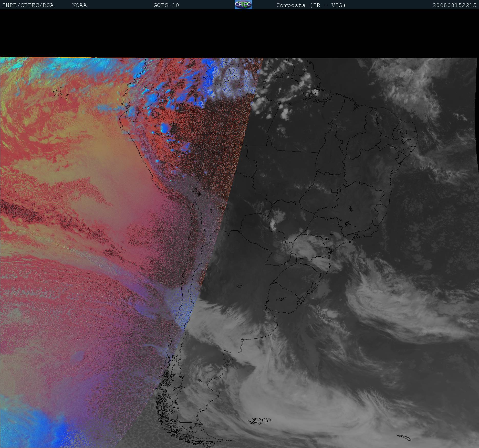The image size is (479, 448).
Task: Select the NOAA label in the header
Action: pyautogui.click(x=79, y=5)
